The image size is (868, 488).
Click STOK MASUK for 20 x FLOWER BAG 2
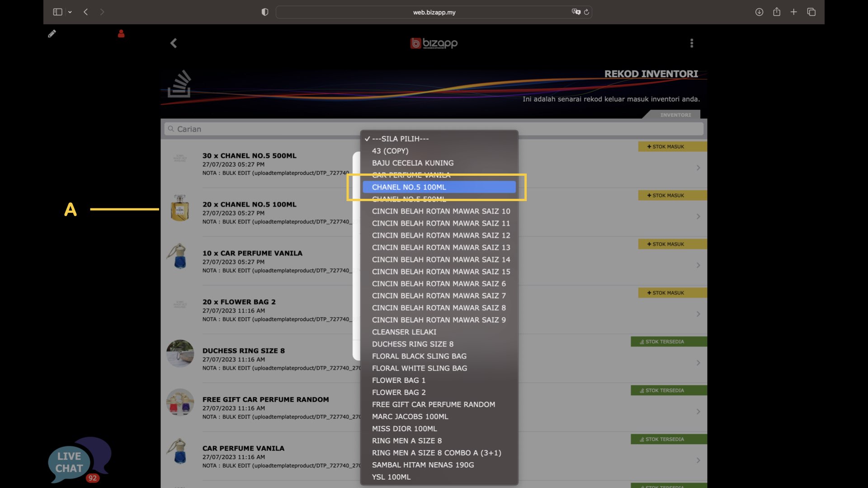[x=672, y=293]
